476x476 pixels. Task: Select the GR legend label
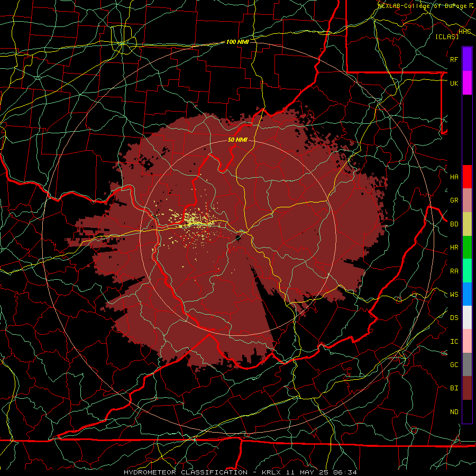454,200
